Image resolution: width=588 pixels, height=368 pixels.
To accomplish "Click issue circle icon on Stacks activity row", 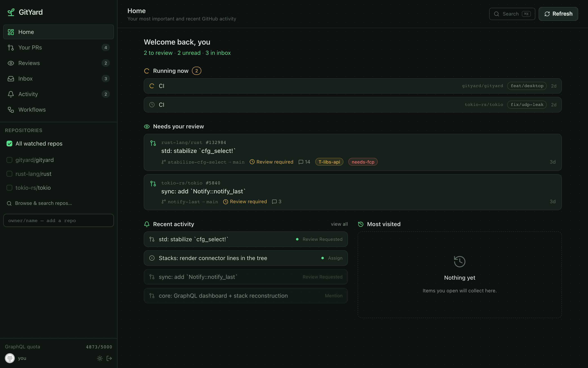I will click(x=152, y=258).
